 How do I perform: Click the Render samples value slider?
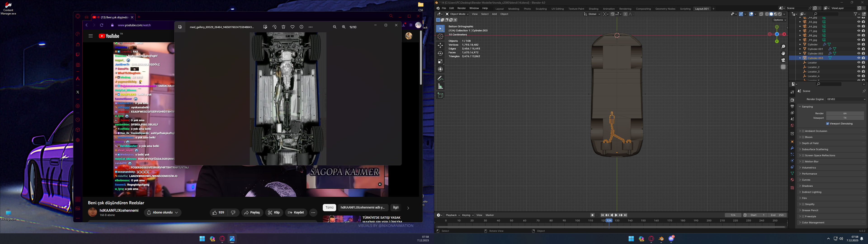pos(845,114)
